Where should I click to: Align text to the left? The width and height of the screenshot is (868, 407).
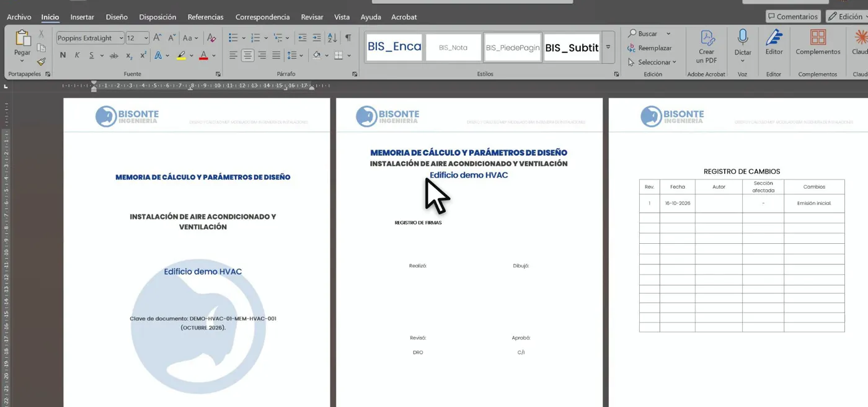[233, 55]
